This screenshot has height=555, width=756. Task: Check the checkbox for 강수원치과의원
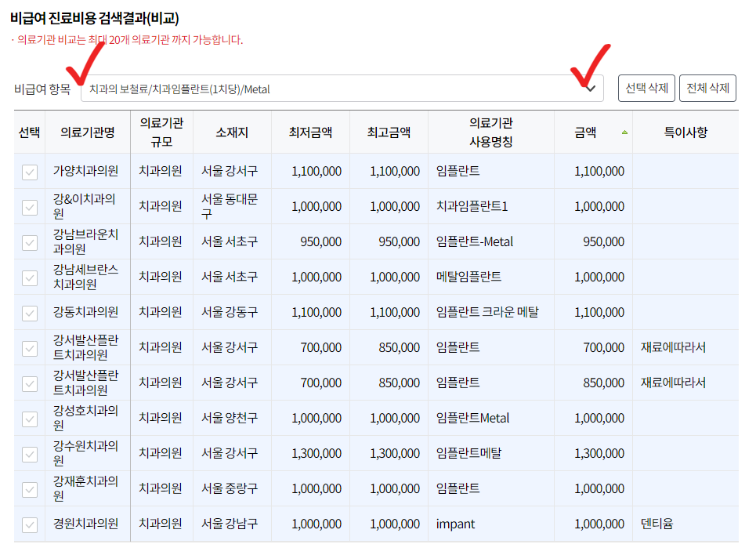tap(29, 453)
